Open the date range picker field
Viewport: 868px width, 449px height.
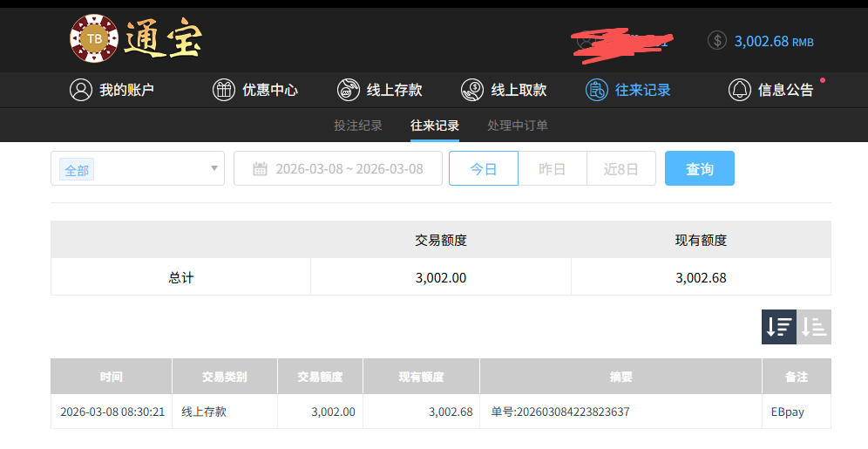[x=349, y=169]
